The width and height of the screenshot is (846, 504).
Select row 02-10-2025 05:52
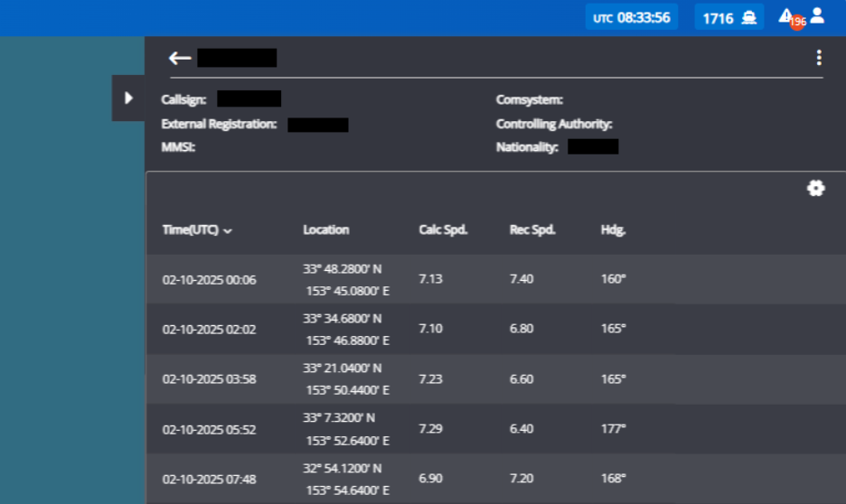point(496,429)
